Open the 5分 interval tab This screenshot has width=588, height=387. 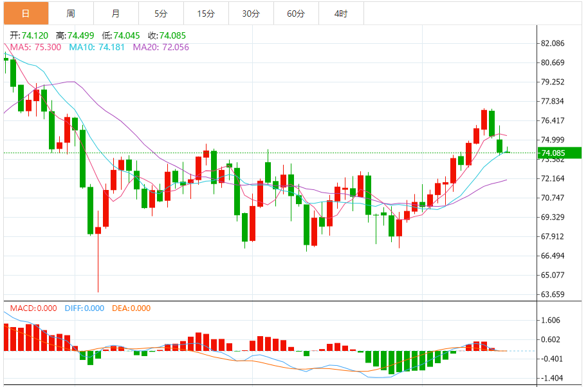pos(161,14)
